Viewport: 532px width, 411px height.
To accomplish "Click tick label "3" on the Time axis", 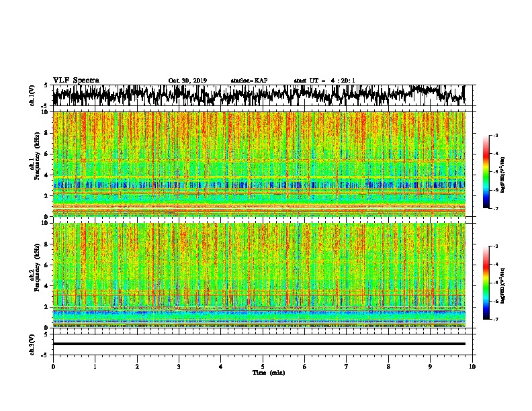I will click(179, 367).
